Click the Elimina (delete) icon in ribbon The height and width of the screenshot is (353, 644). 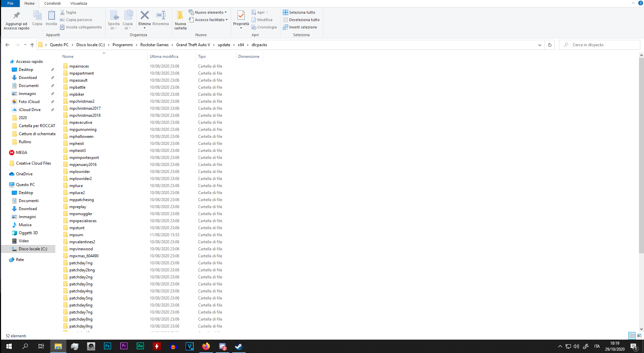(x=144, y=16)
